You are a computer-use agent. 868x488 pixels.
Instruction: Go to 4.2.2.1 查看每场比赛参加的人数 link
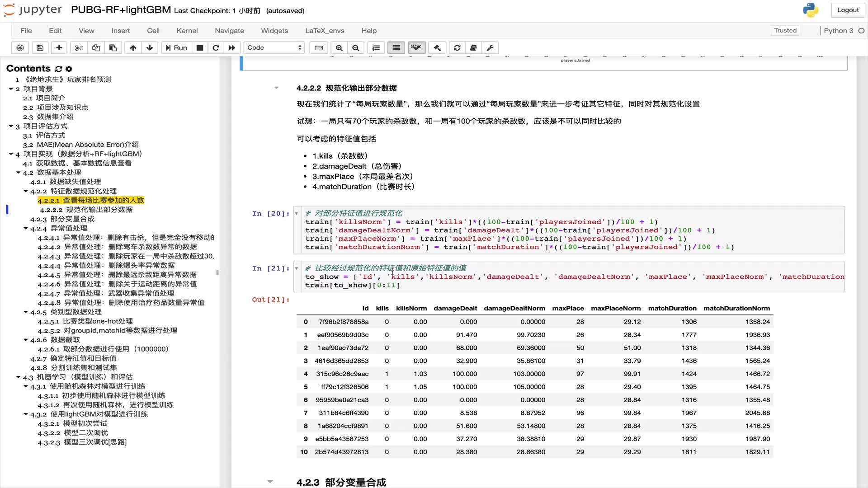click(91, 201)
